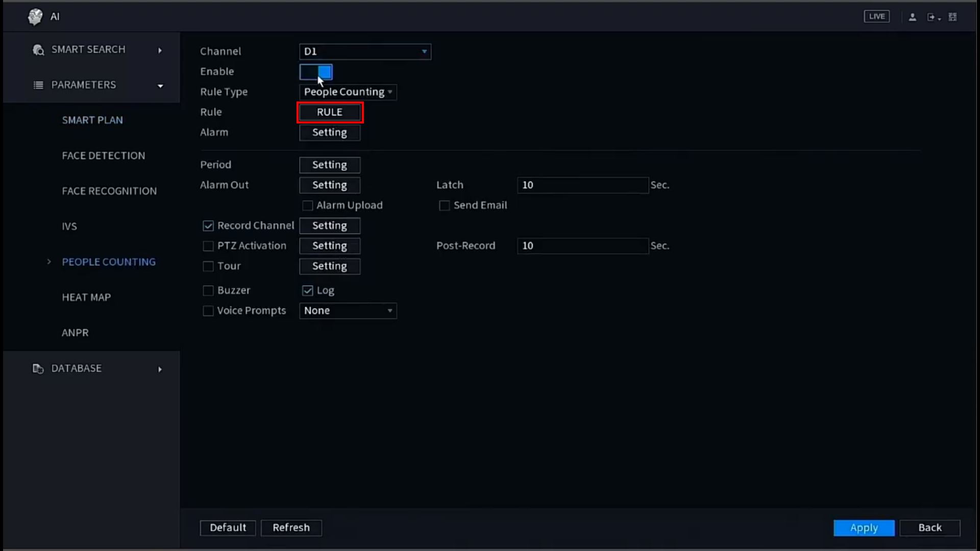Click the AI brain logo icon
This screenshot has width=980, height=551.
pos(35,17)
